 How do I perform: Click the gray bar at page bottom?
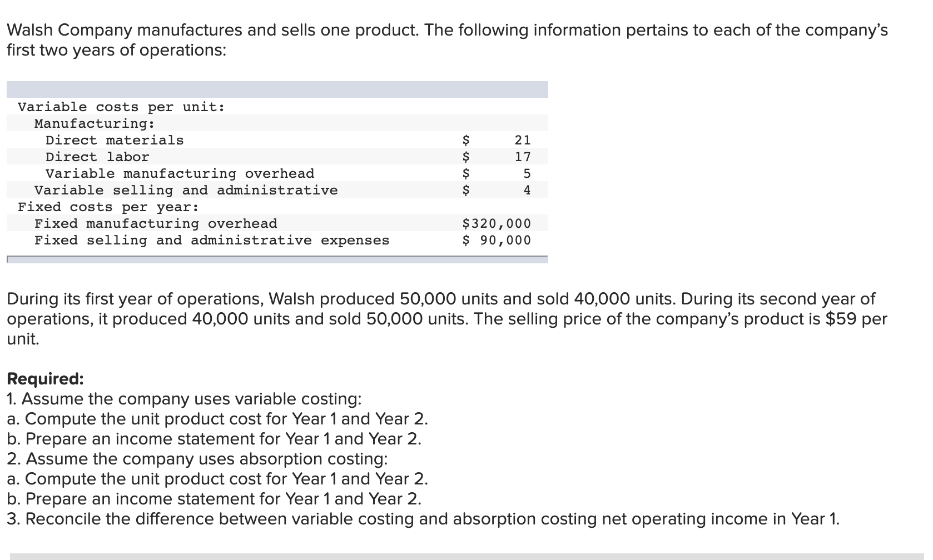pyautogui.click(x=470, y=556)
